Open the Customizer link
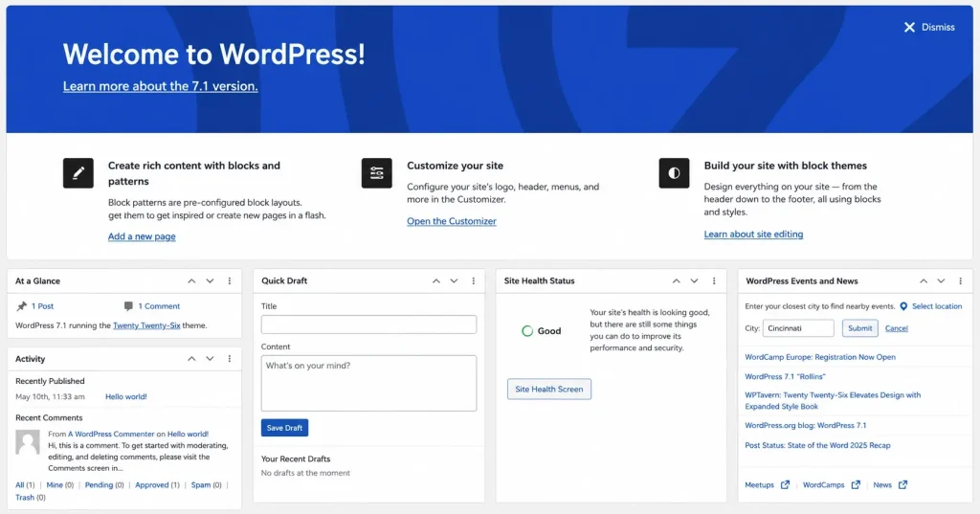 coord(452,221)
